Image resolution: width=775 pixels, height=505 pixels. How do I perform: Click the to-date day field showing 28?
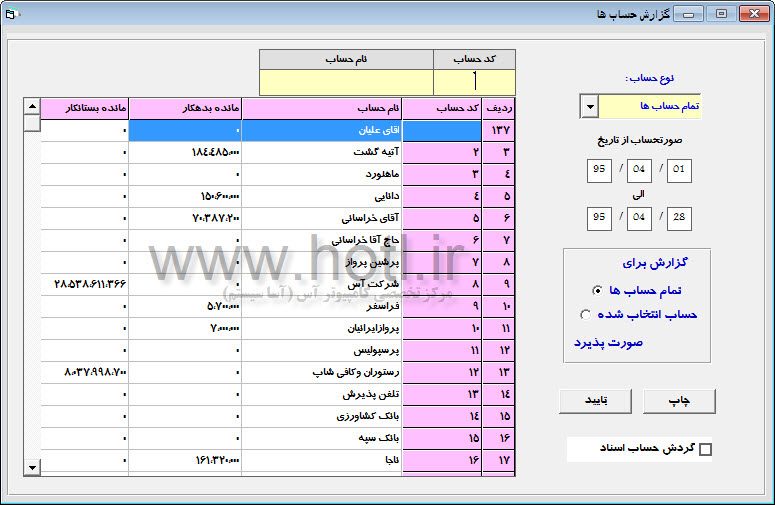(x=680, y=218)
